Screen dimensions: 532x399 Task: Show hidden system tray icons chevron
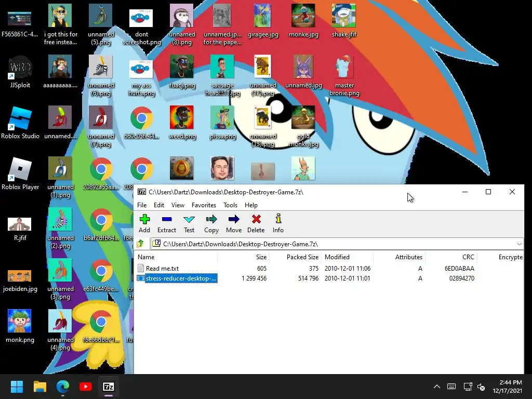(436, 387)
